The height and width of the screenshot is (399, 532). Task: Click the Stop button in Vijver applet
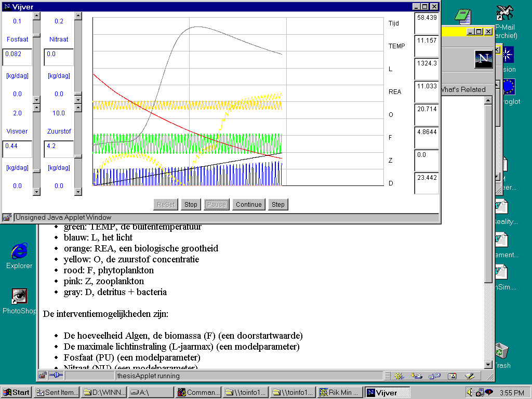[x=191, y=205]
